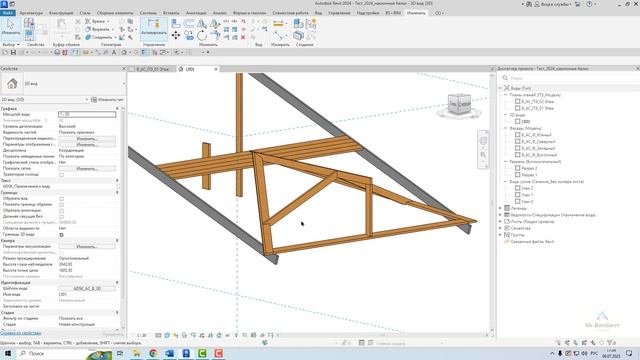Open the Файл menu tab
This screenshot has height=360, width=640.
7,13
